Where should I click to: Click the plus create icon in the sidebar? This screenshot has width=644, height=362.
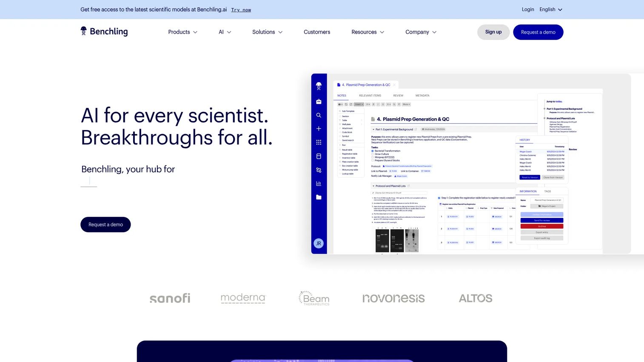[319, 129]
